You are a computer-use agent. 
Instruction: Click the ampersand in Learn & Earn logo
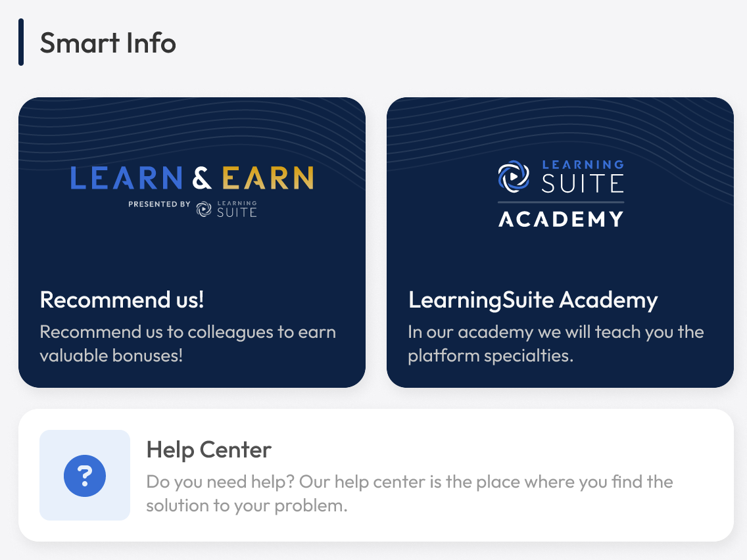[x=202, y=178]
